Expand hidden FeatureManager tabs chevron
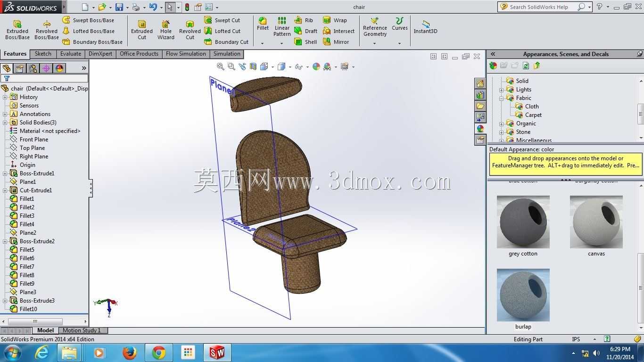The width and height of the screenshot is (644, 362). coord(84,68)
